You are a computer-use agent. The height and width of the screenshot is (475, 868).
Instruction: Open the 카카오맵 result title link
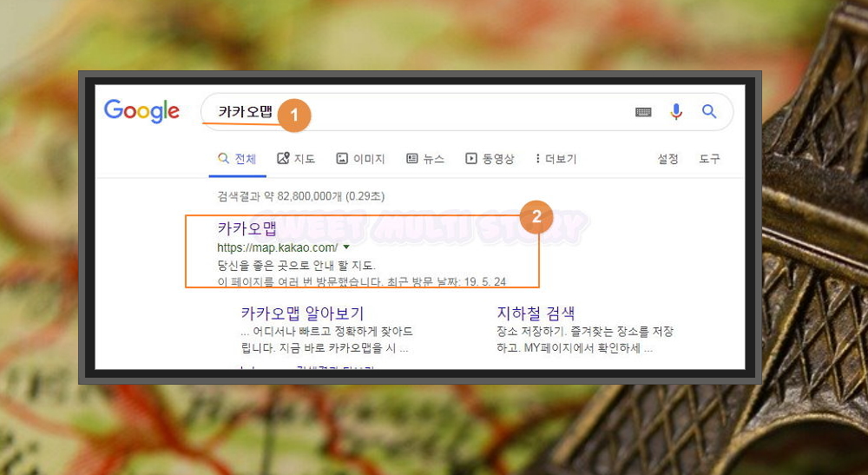[247, 228]
